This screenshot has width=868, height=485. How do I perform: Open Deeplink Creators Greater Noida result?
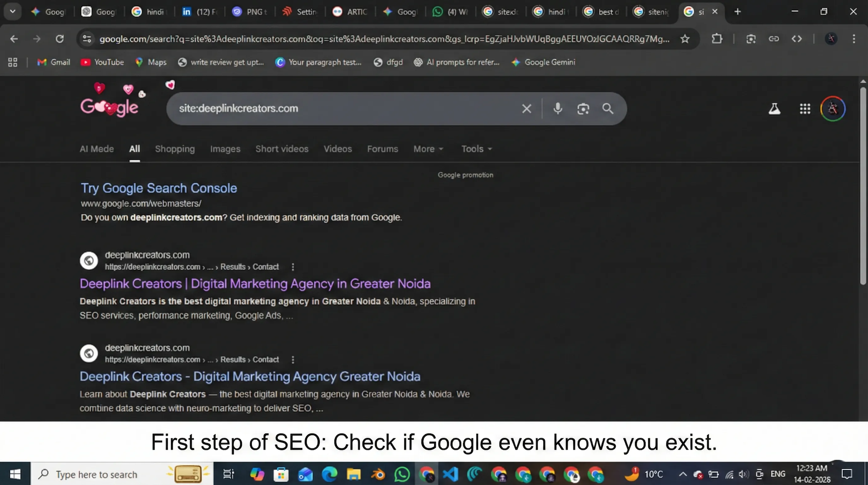point(250,376)
